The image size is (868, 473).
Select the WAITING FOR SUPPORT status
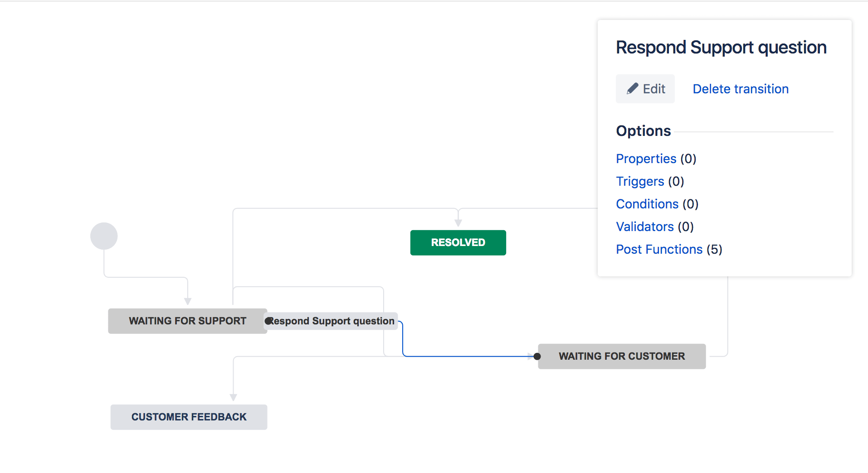(x=187, y=321)
